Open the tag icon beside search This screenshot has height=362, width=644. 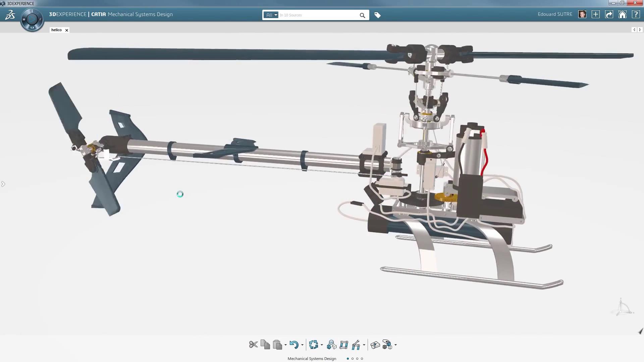pyautogui.click(x=377, y=15)
